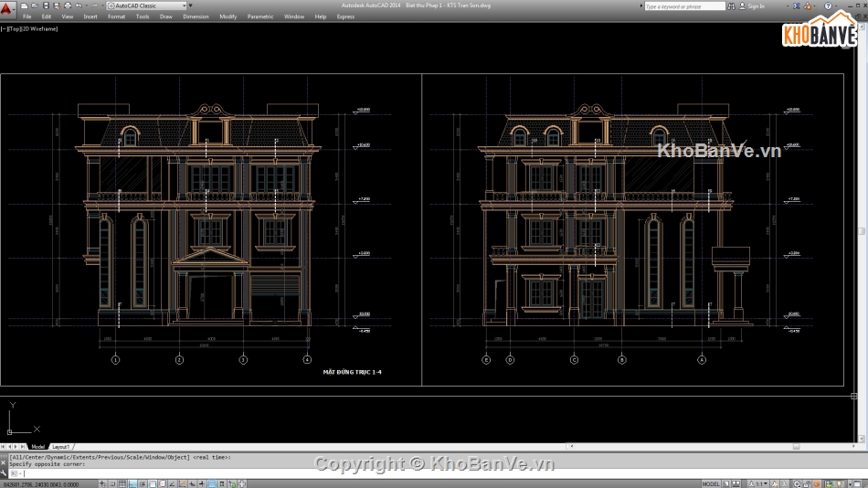This screenshot has height=488, width=868.
Task: Toggle 3D Object Snap in status bar
Action: (163, 484)
